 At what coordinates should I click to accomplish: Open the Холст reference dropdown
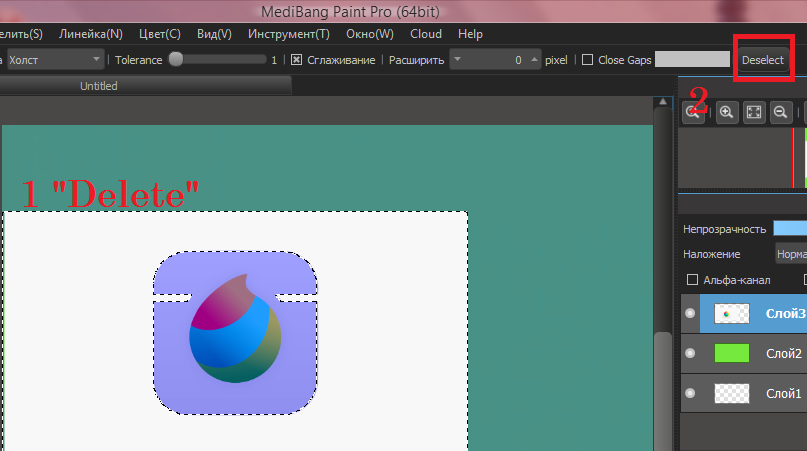(55, 60)
